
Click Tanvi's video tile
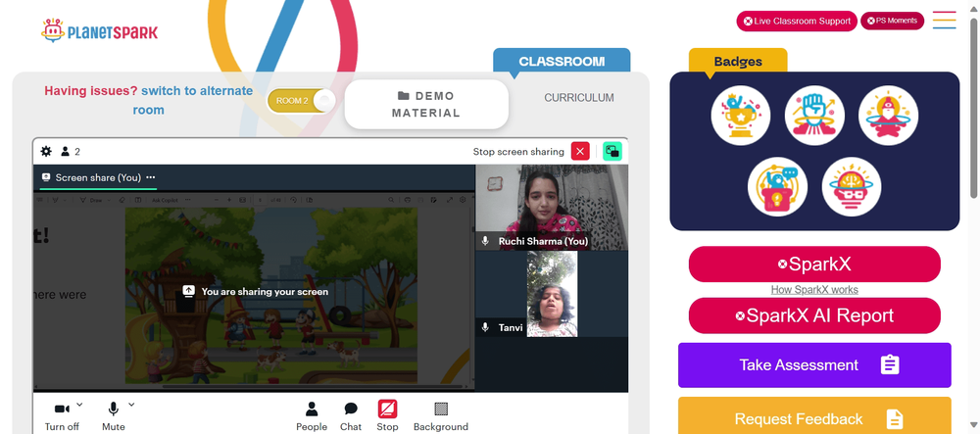[x=552, y=294]
